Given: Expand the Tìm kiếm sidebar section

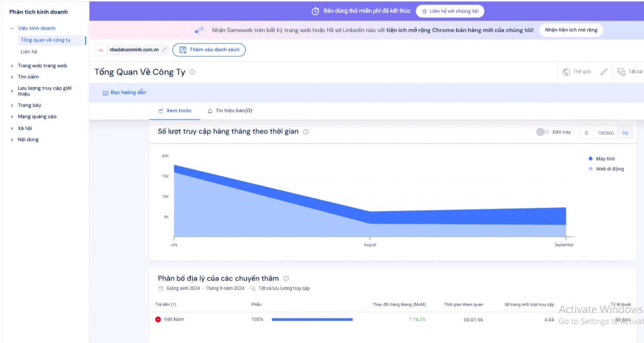Looking at the screenshot, I should tap(12, 77).
